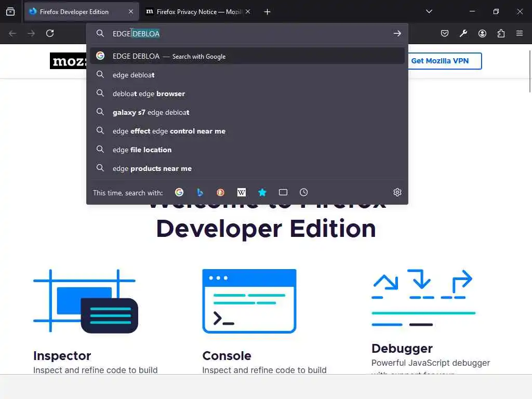Expand the list all tabs chevron
The width and height of the screenshot is (532, 399).
tap(429, 11)
